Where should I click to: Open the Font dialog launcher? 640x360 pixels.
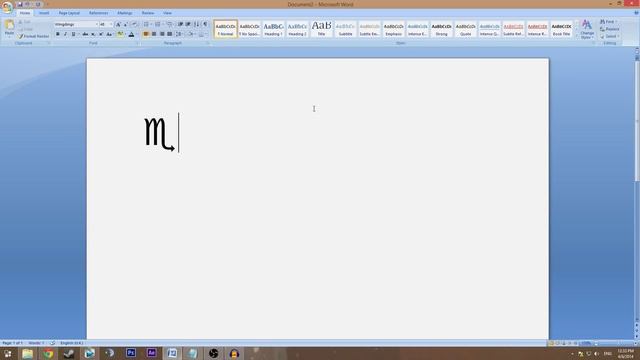pos(138,43)
